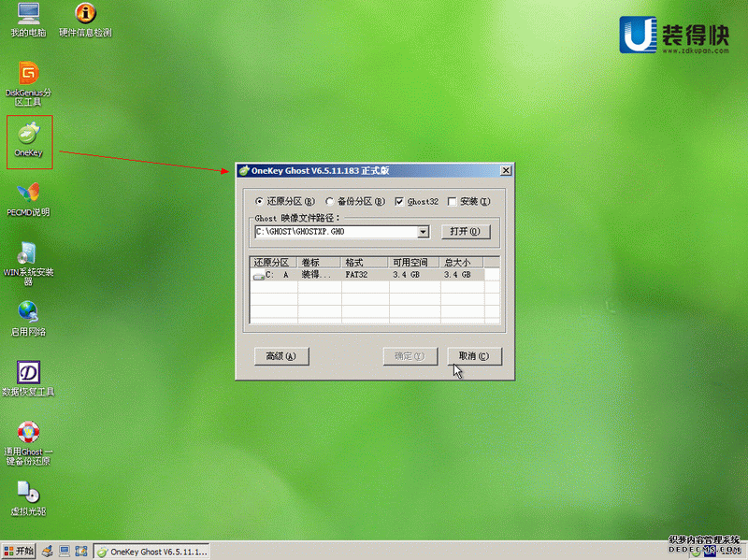Sort by the 可用空间 column header
Screen dimensions: 748x560
click(x=413, y=263)
